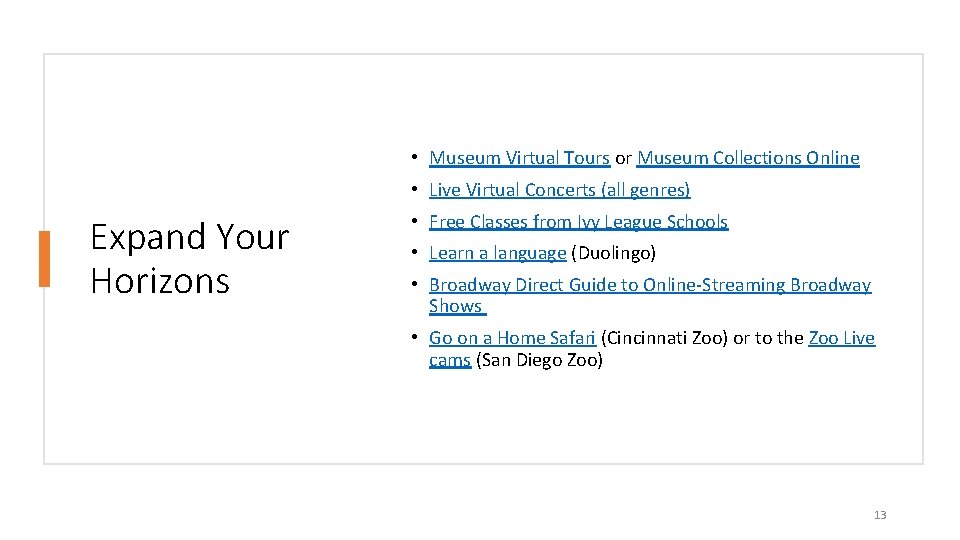Follow the Go on a Home Safari link

(512, 338)
